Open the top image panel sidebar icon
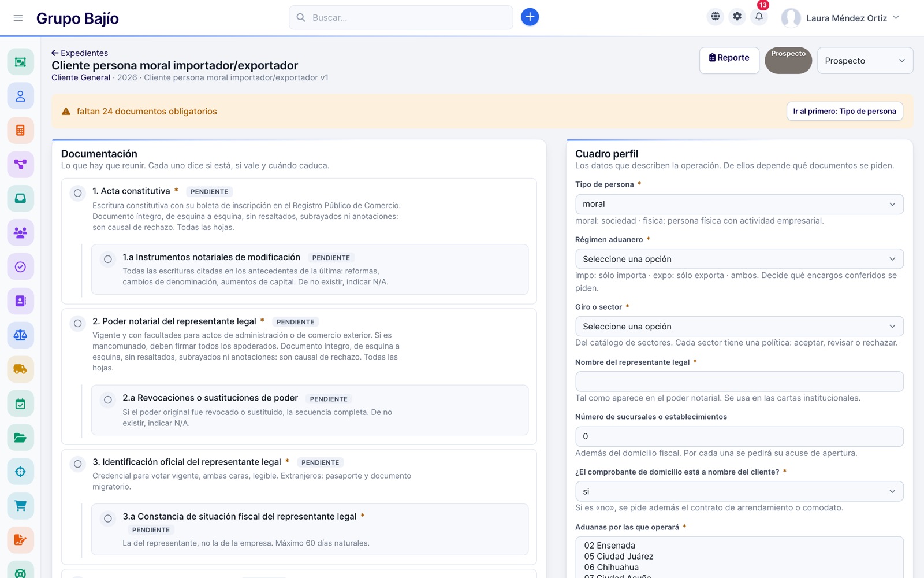Image resolution: width=924 pixels, height=578 pixels. point(20,62)
